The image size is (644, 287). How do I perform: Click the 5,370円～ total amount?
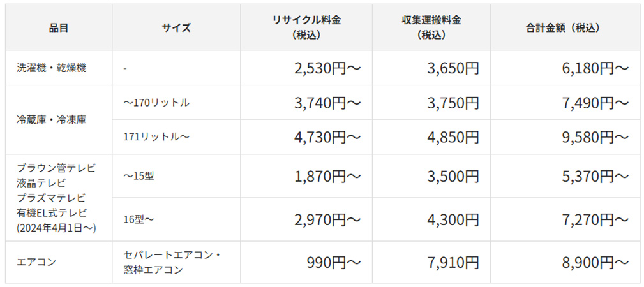(x=596, y=176)
